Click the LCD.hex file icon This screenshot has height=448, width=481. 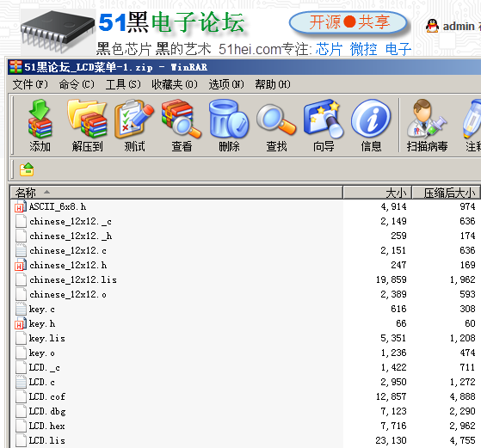21,426
